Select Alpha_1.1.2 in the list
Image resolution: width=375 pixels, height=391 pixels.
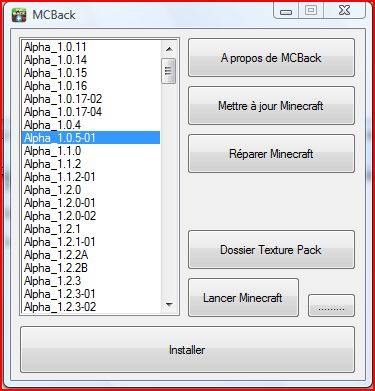click(91, 164)
